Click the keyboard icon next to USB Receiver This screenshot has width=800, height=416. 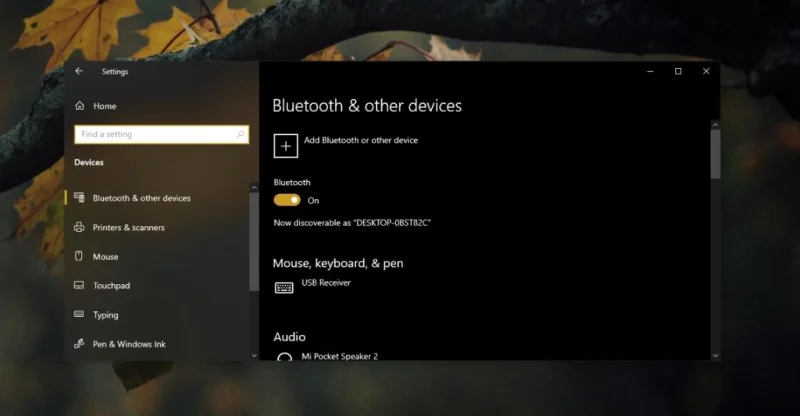pyautogui.click(x=284, y=288)
